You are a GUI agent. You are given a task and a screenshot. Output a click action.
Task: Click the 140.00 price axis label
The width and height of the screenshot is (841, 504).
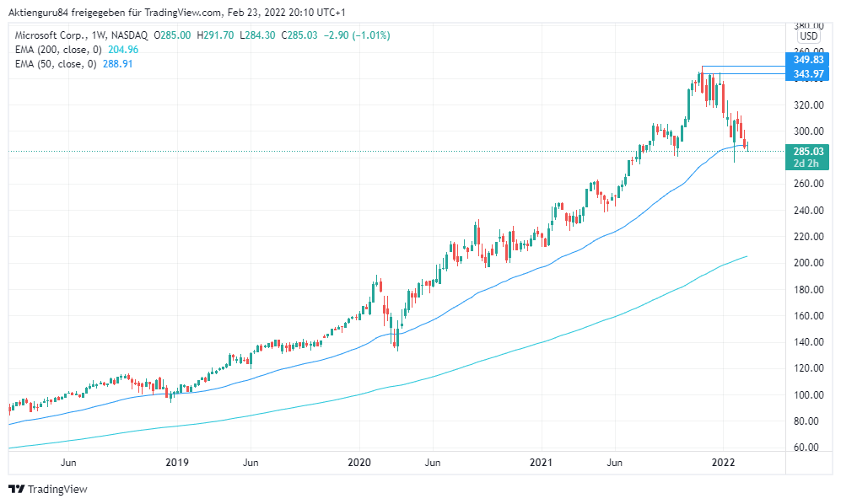click(x=808, y=342)
